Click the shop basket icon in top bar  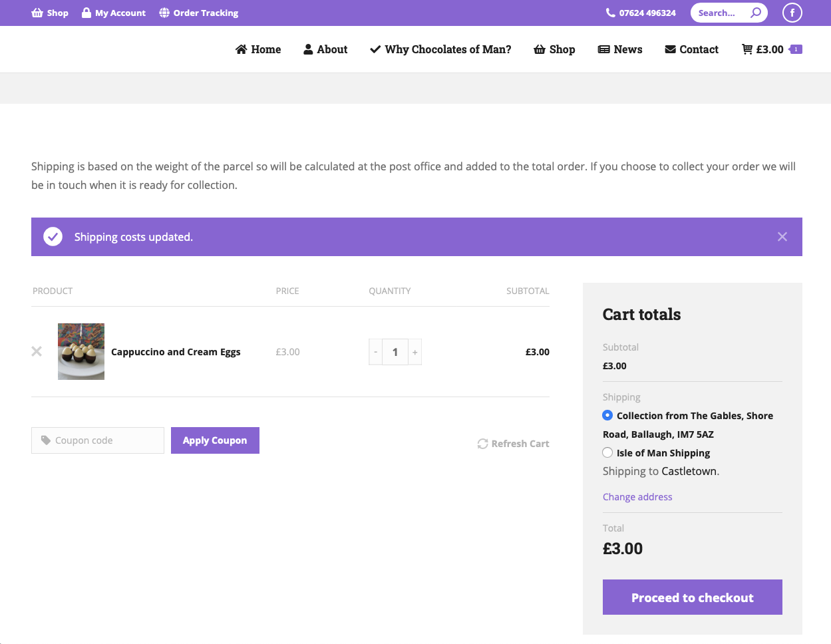(x=37, y=13)
